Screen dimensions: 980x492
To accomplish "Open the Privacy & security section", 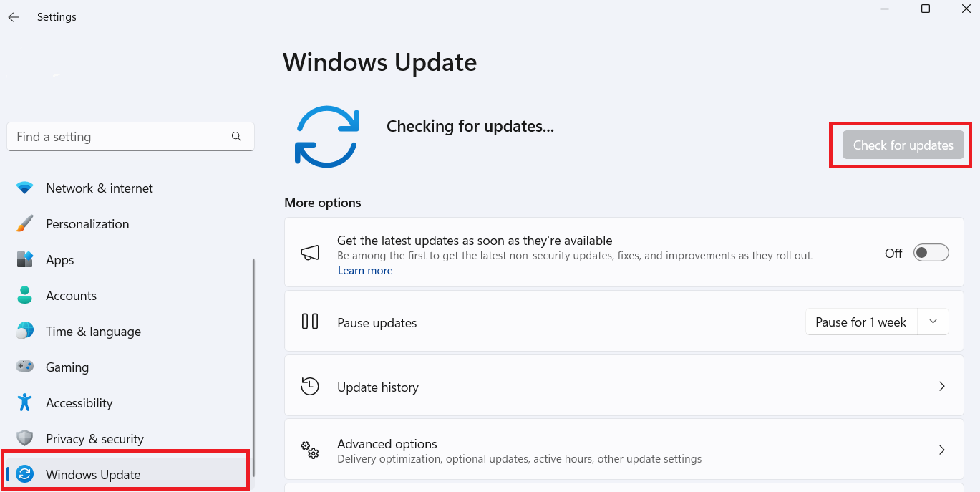I will 127,439.
